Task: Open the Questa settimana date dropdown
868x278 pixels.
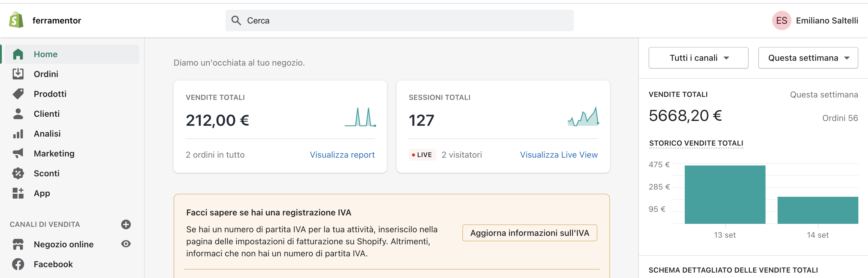Action: [808, 58]
